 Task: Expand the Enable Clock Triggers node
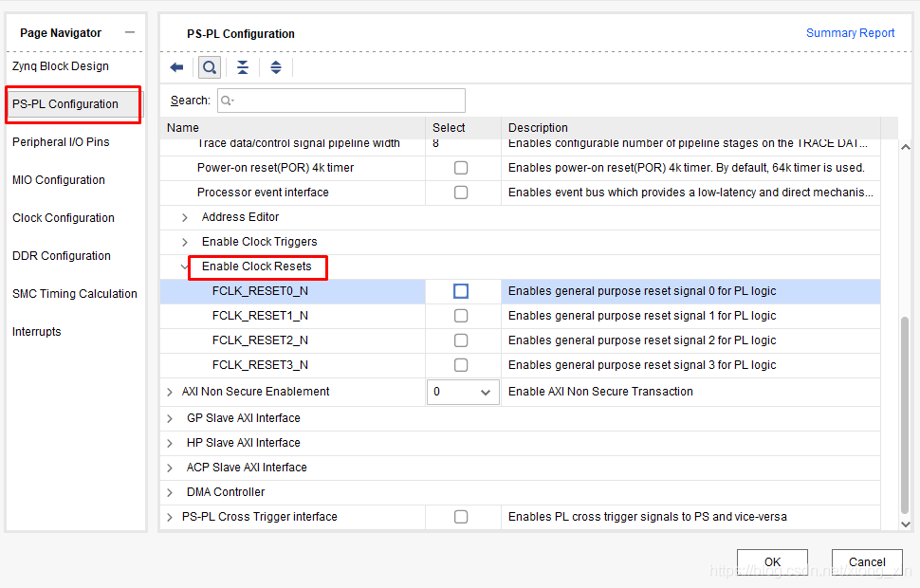[x=185, y=243]
